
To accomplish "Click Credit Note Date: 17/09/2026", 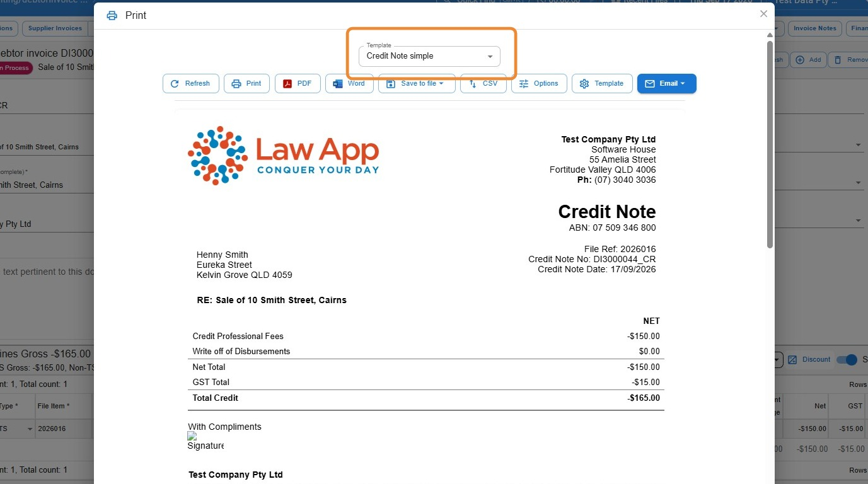I will click(596, 269).
